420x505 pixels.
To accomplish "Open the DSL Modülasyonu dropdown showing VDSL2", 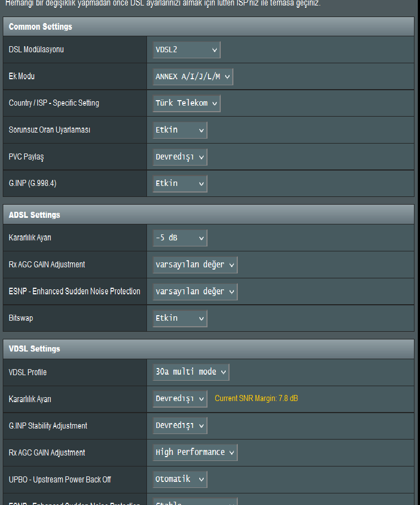I will 187,50.
